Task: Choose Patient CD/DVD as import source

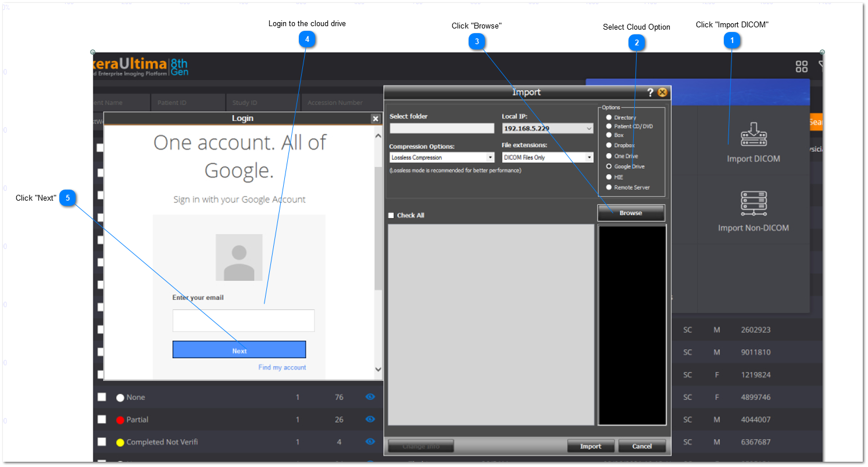Action: (x=609, y=126)
